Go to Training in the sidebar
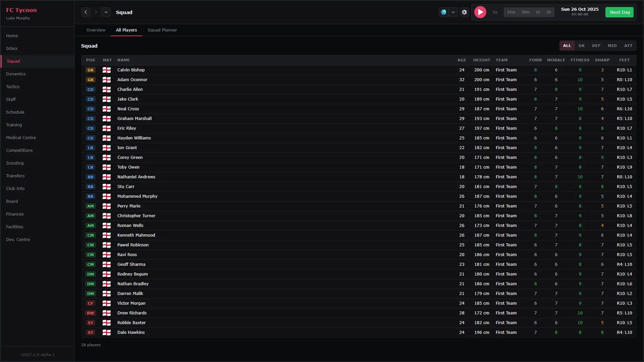Viewport: 644px width, 362px height. [37, 125]
